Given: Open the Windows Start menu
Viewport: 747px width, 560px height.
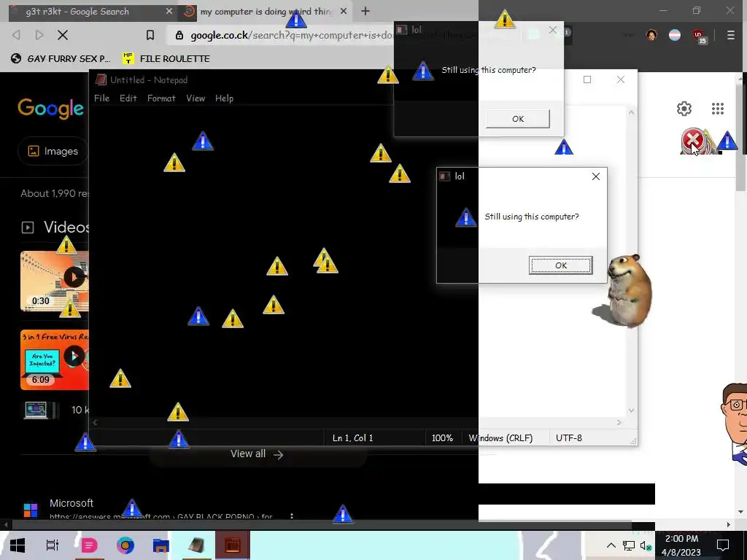Looking at the screenshot, I should [x=18, y=545].
